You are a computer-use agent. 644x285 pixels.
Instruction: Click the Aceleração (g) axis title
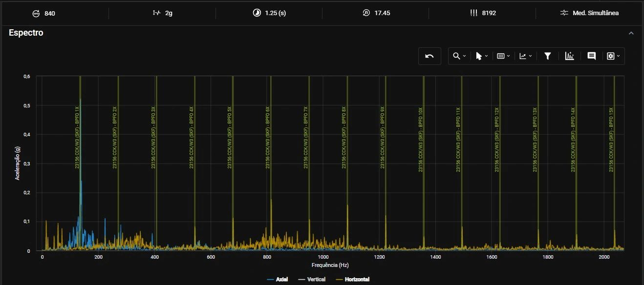pyautogui.click(x=18, y=164)
